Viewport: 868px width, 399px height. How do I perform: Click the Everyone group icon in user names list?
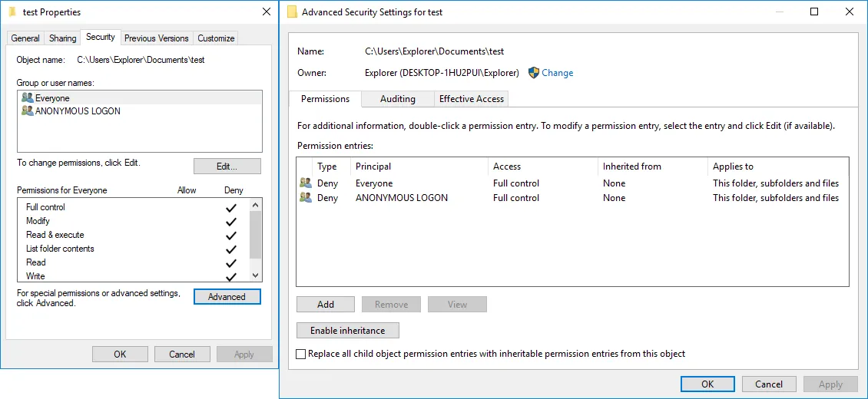click(28, 98)
